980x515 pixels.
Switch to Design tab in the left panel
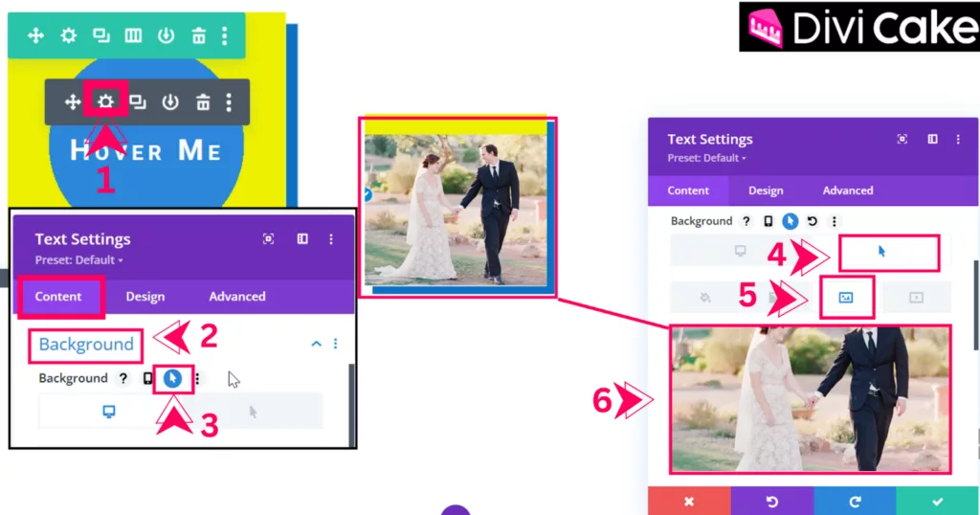(x=145, y=296)
